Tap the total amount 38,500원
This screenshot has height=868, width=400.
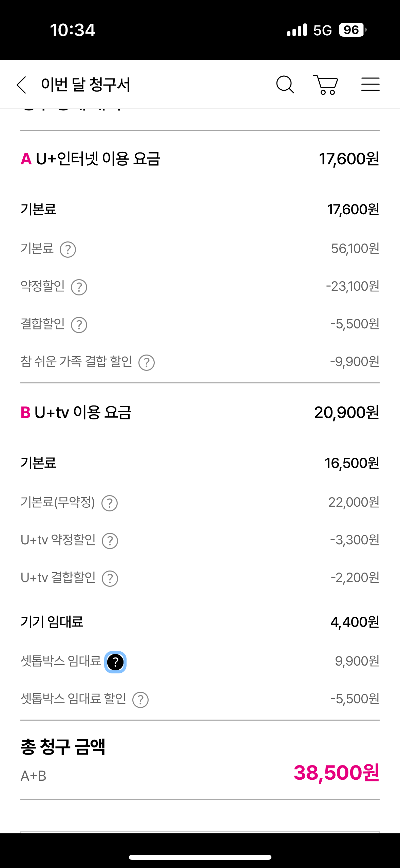tap(336, 773)
